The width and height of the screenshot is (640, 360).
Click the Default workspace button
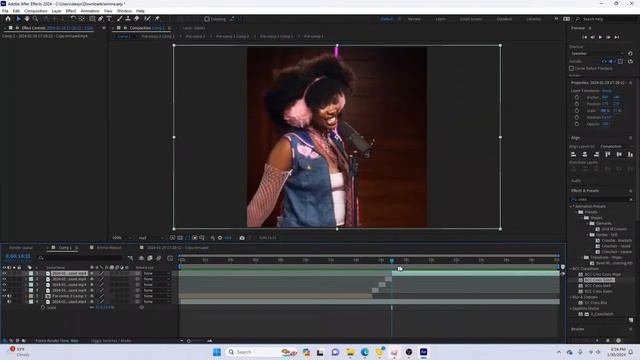(x=387, y=19)
